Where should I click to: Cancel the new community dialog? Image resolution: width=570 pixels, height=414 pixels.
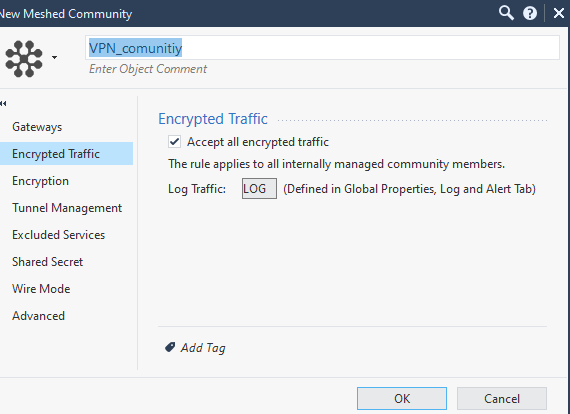tap(502, 398)
